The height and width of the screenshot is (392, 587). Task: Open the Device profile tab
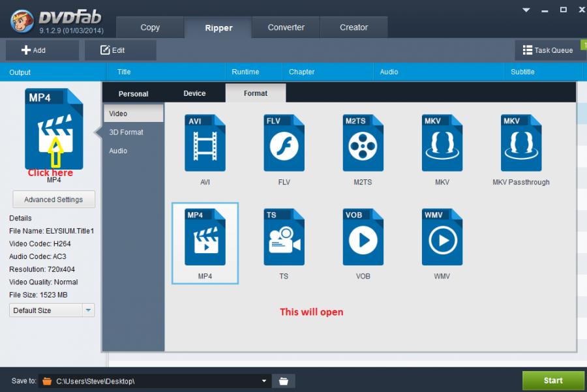[x=194, y=93]
